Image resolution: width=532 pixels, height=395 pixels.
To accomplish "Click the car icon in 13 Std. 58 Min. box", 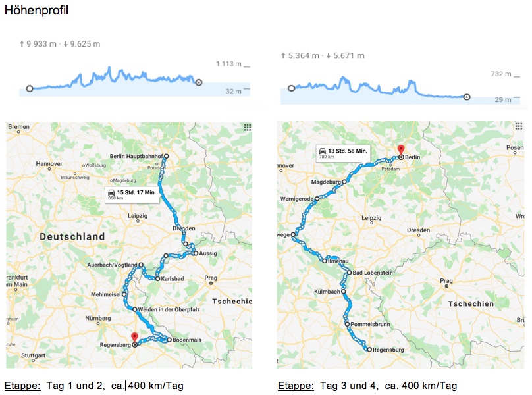I will [323, 151].
